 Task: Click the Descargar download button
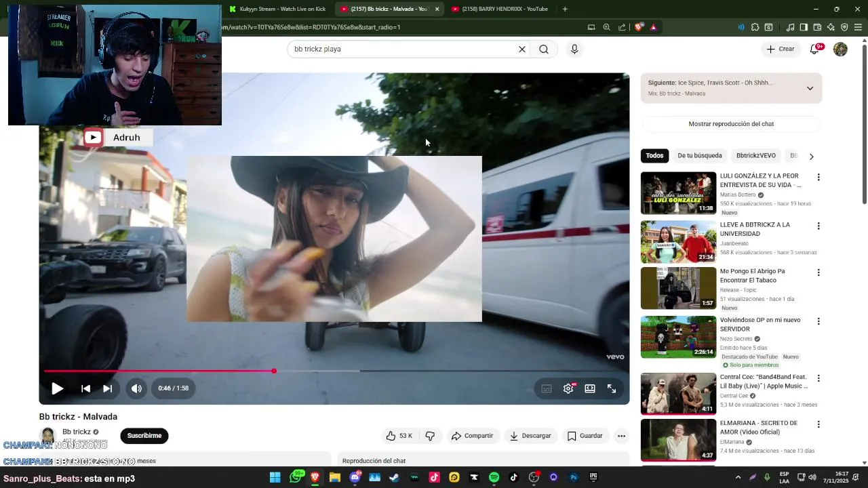(x=530, y=436)
